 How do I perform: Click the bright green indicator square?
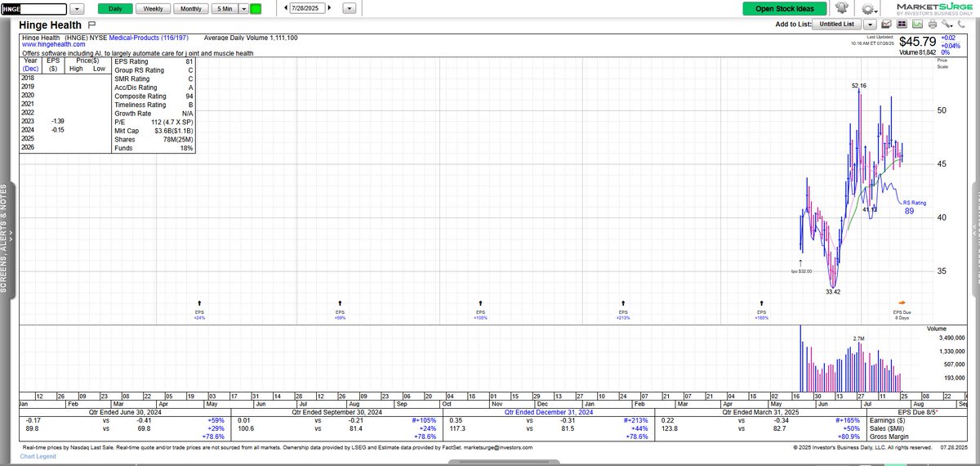click(256, 8)
